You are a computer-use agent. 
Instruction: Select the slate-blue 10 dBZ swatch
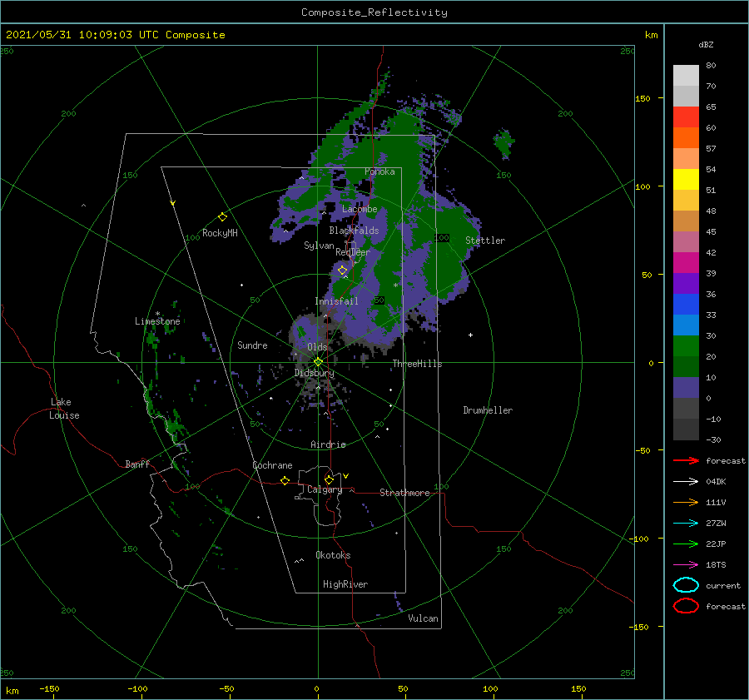pos(686,388)
